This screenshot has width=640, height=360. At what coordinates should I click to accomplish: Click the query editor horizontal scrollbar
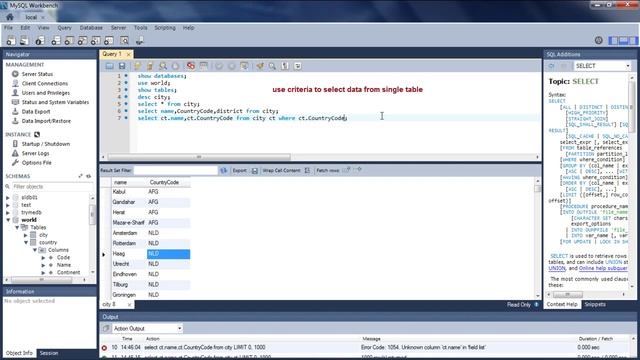point(199,157)
